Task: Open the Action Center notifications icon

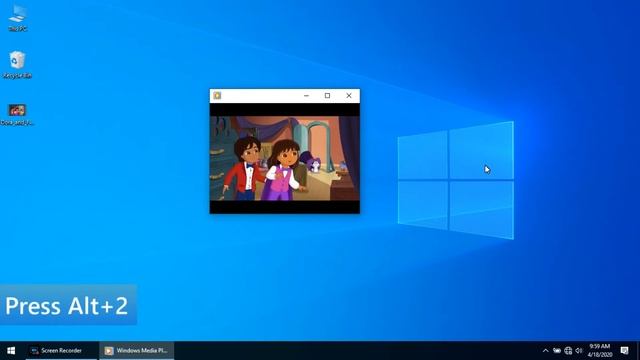Action: [x=624, y=351]
